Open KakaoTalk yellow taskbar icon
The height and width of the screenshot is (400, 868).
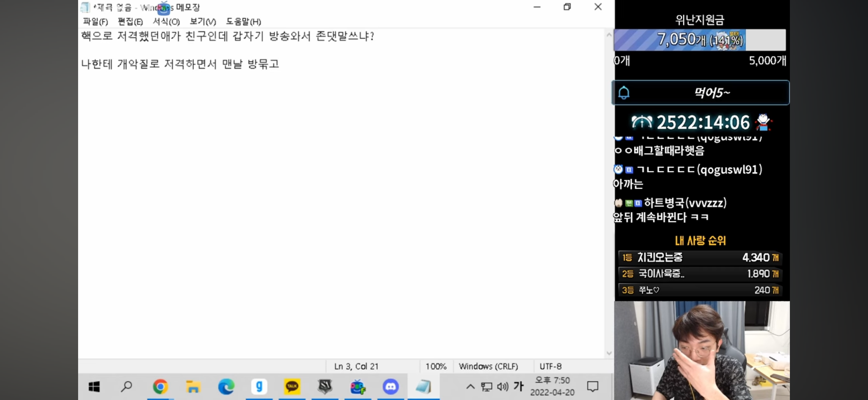tap(292, 386)
